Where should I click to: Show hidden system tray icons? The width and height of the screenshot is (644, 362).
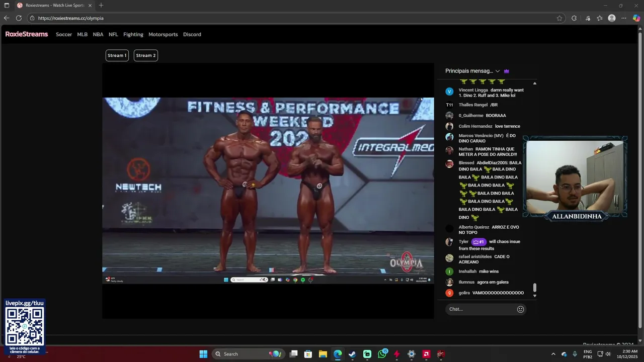[x=553, y=354]
